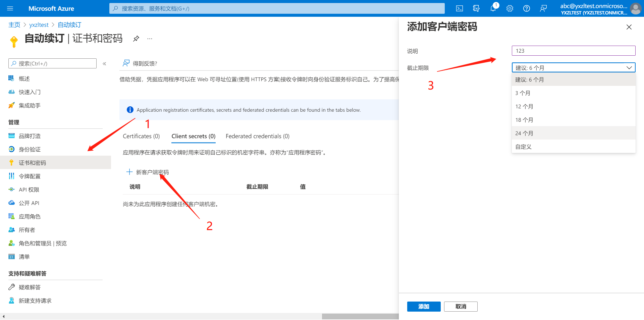
Task: Open the Cloud Shell icon in header
Action: [460, 8]
